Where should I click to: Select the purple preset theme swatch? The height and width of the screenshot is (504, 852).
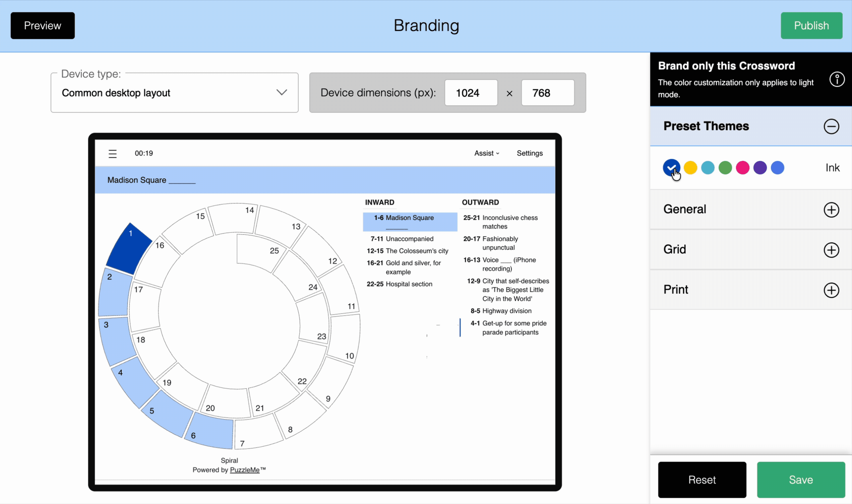[x=760, y=168]
